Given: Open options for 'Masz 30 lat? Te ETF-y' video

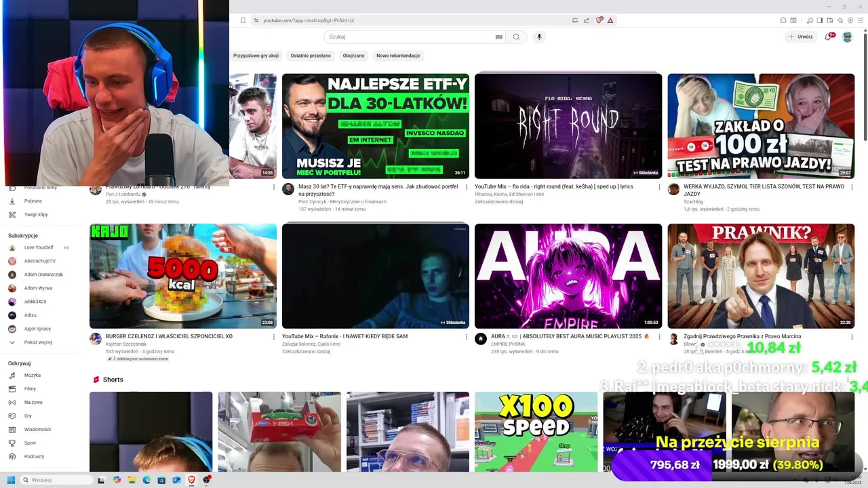Looking at the screenshot, I should [467, 187].
